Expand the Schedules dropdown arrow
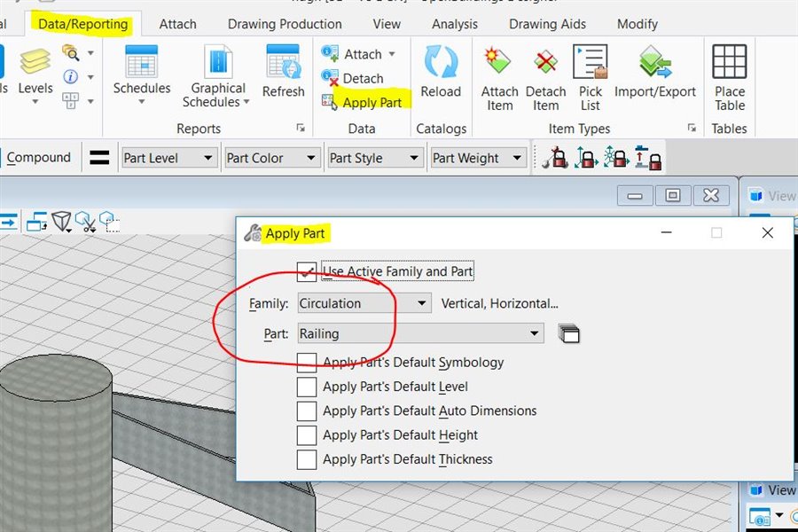798x532 pixels. click(x=142, y=101)
